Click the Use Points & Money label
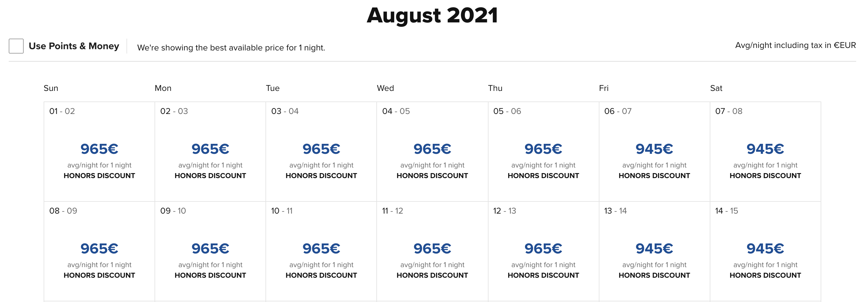This screenshot has height=302, width=868. coord(74,46)
